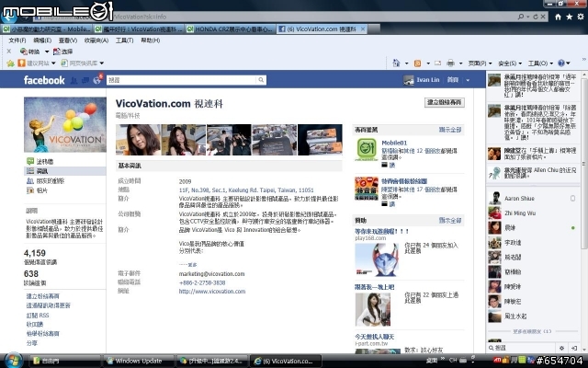Switch to the first Mobile01 tab

click(47, 29)
